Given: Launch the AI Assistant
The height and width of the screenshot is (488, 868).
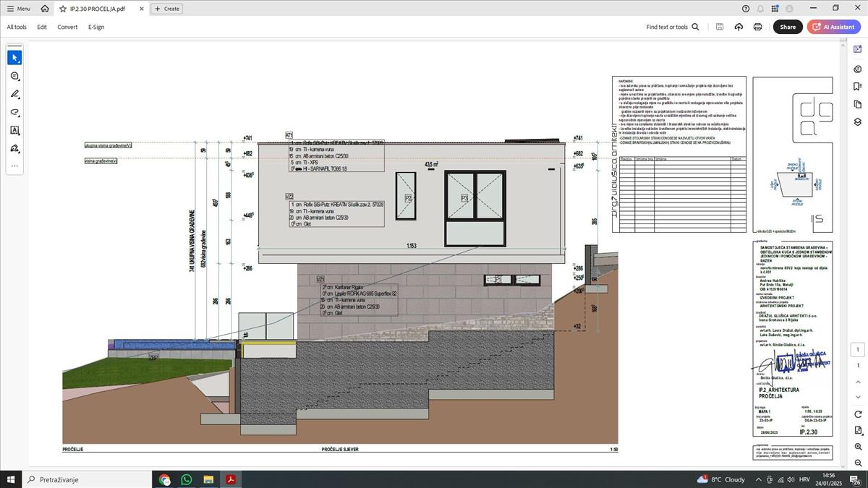Looking at the screenshot, I should [x=834, y=27].
